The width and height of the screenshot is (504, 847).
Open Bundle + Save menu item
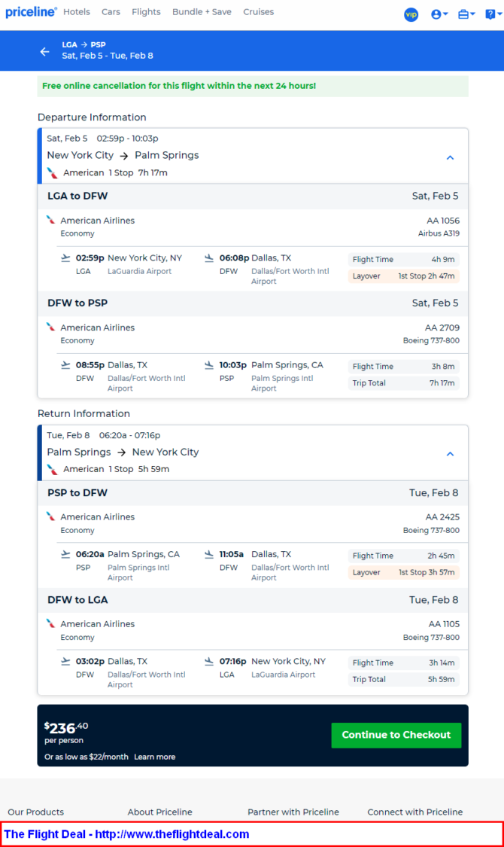point(202,12)
